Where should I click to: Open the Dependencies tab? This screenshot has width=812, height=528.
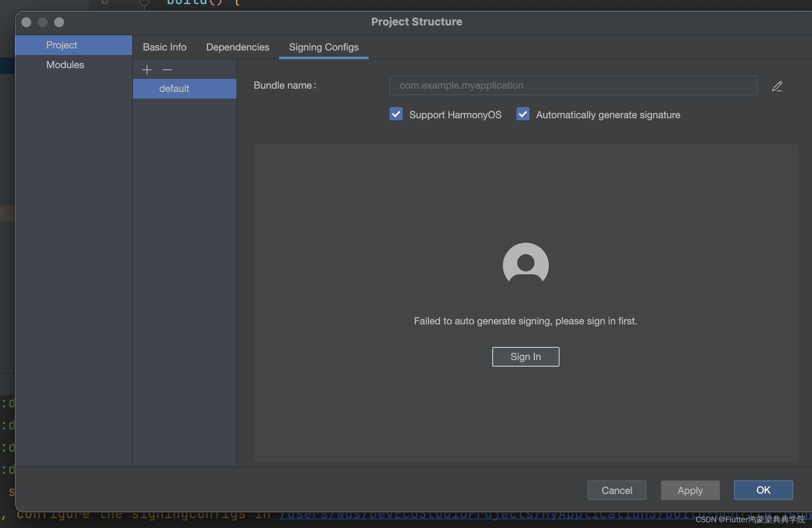click(238, 47)
